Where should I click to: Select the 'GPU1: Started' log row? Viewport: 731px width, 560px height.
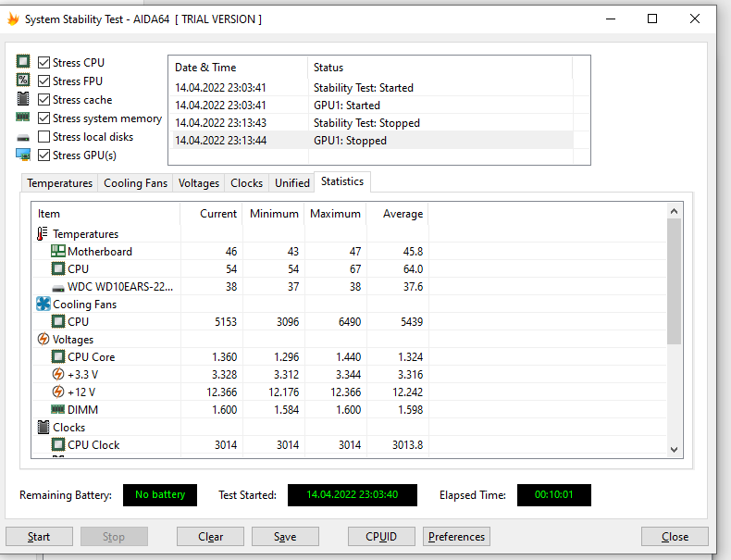372,106
